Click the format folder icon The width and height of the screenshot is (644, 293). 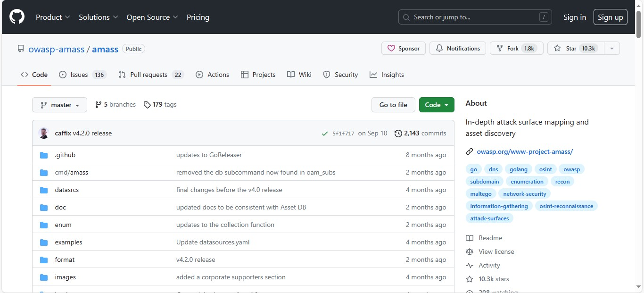(44, 260)
